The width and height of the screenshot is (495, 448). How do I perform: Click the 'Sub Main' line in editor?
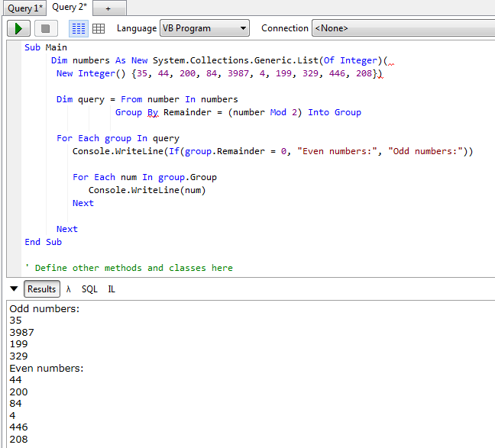[x=46, y=47]
